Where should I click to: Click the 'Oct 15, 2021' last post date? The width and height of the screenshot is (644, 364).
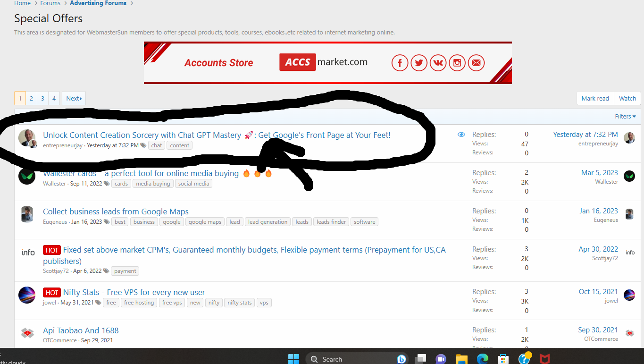pyautogui.click(x=598, y=292)
